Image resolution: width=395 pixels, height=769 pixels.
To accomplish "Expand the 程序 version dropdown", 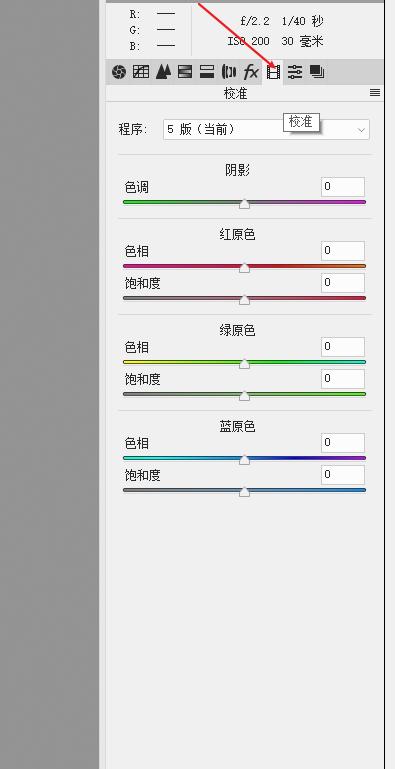I will [x=266, y=129].
